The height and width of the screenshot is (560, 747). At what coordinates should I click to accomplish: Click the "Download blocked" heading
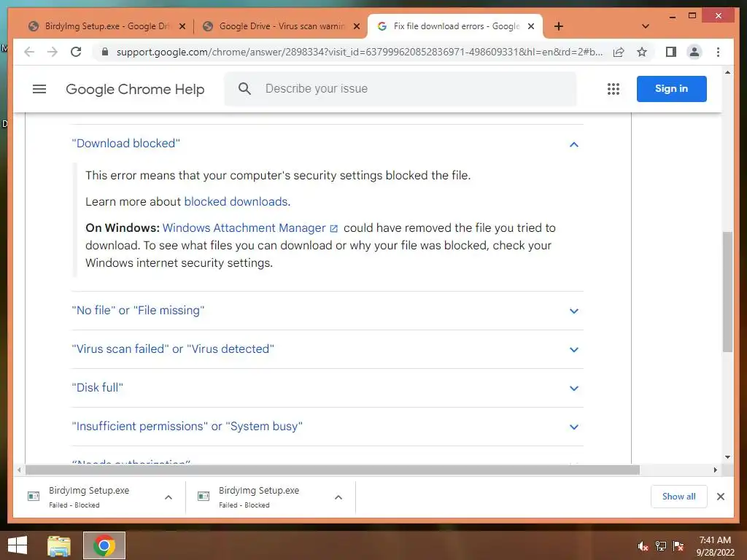tap(125, 144)
